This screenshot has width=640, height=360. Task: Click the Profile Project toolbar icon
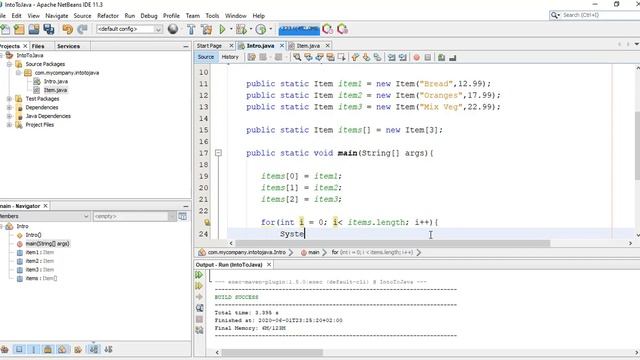coord(260,29)
